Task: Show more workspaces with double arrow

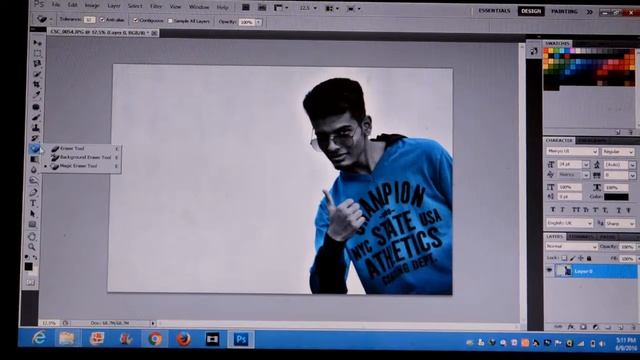Action: point(589,12)
